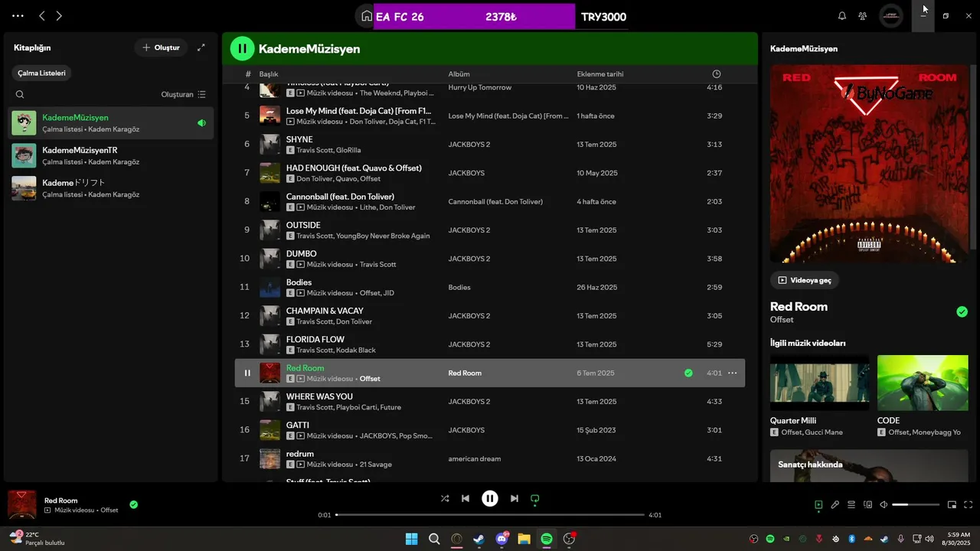Sort by Eklenme tarihi column header
980x551 pixels.
600,74
